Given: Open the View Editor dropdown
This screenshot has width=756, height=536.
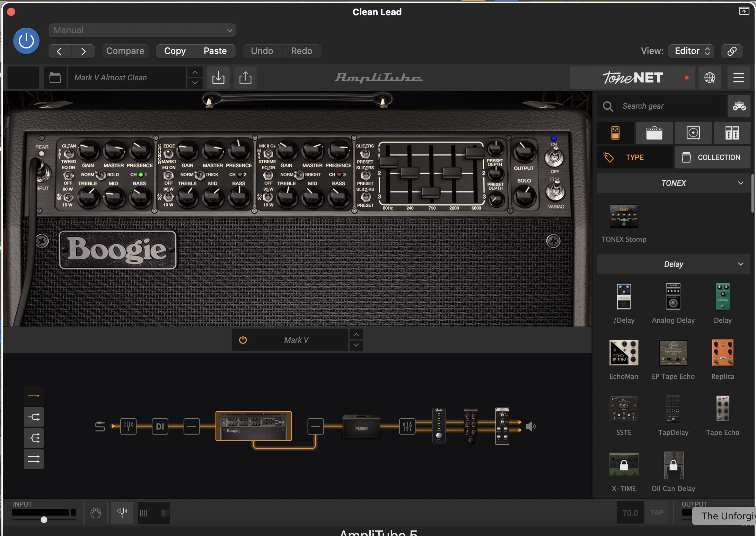Looking at the screenshot, I should tap(692, 51).
